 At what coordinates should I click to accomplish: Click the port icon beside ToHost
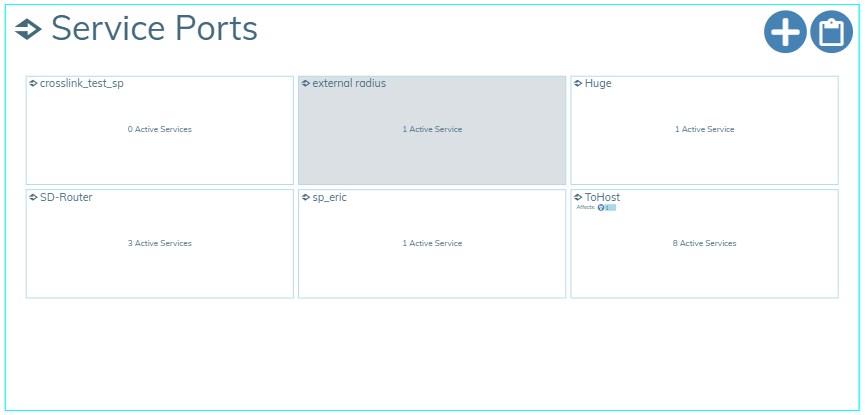click(x=578, y=198)
